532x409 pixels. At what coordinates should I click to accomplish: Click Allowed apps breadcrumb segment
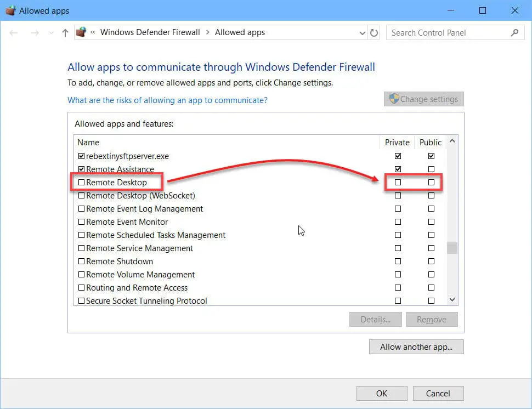point(240,32)
